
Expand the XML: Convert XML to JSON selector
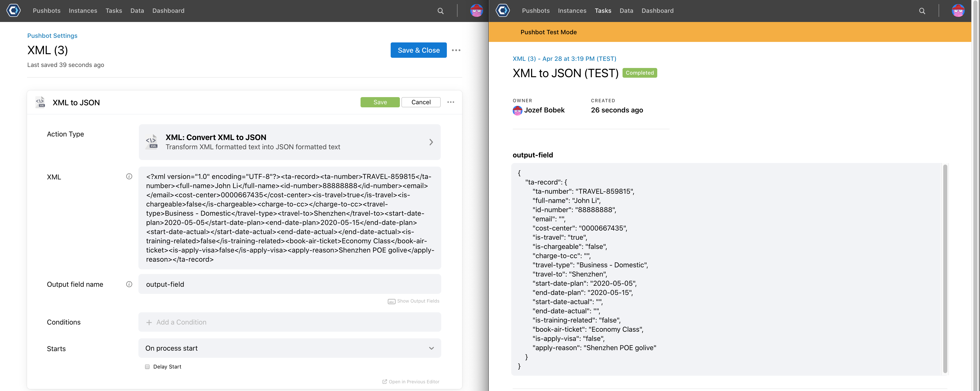click(431, 142)
